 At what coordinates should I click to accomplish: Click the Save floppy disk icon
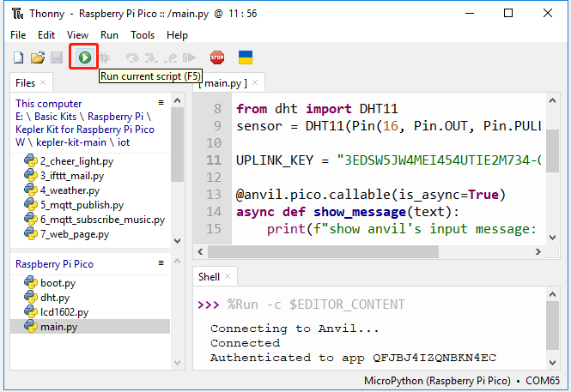[57, 57]
